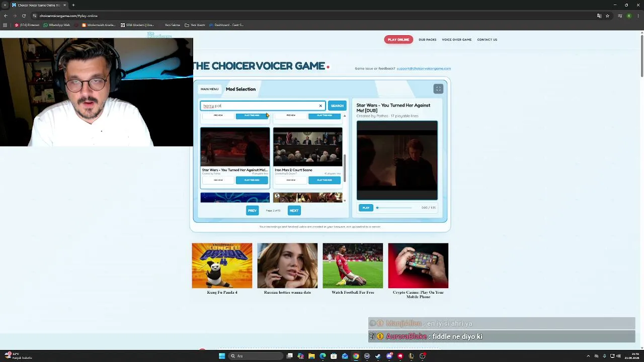This screenshot has width=644, height=362.
Task: Play the Star Wars mod
Action: click(x=252, y=180)
